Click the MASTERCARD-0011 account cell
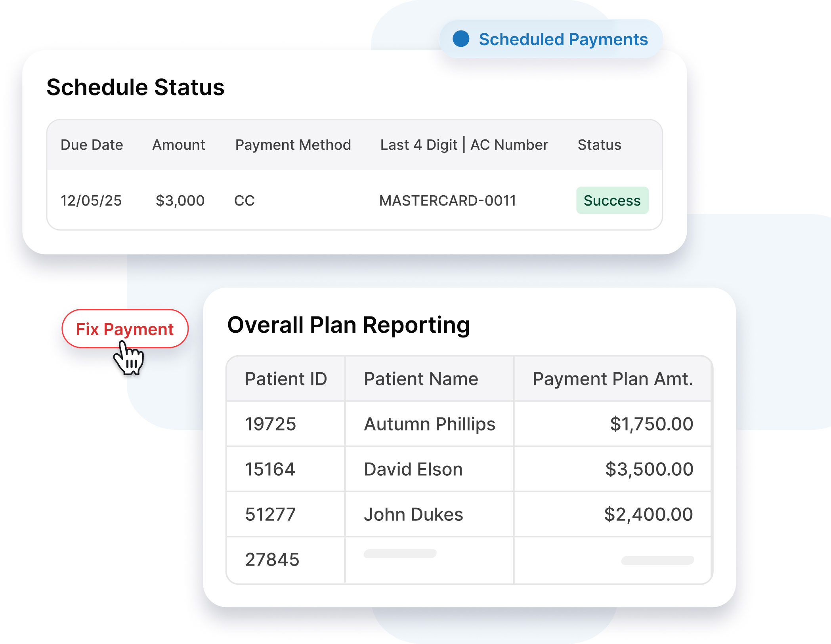 pos(447,201)
